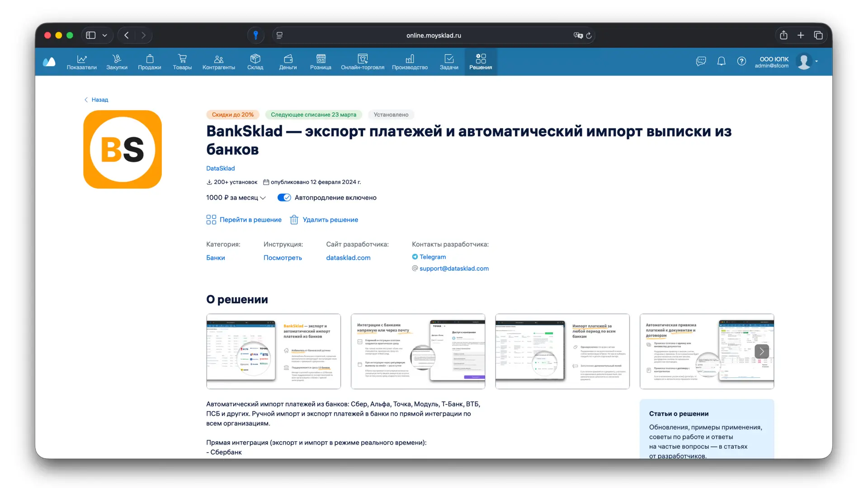Click the trash icon to delete решение

(294, 220)
